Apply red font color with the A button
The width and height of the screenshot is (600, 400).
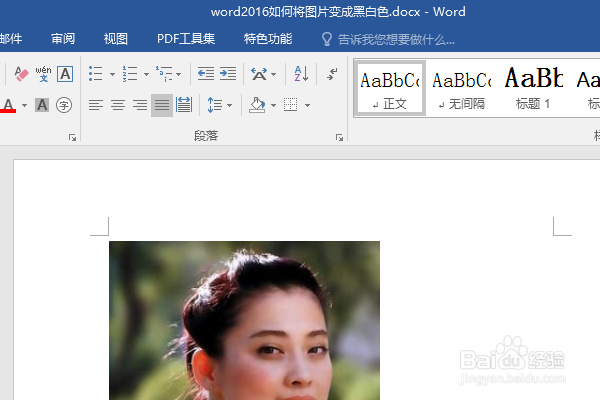(x=8, y=105)
